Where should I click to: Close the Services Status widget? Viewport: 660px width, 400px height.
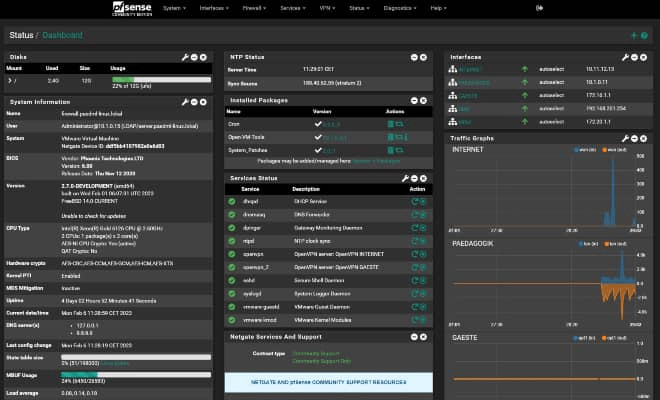[x=423, y=179]
